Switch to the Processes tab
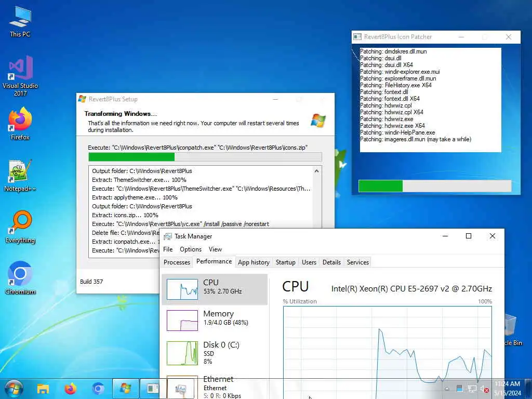This screenshot has width=532, height=399. (x=177, y=262)
